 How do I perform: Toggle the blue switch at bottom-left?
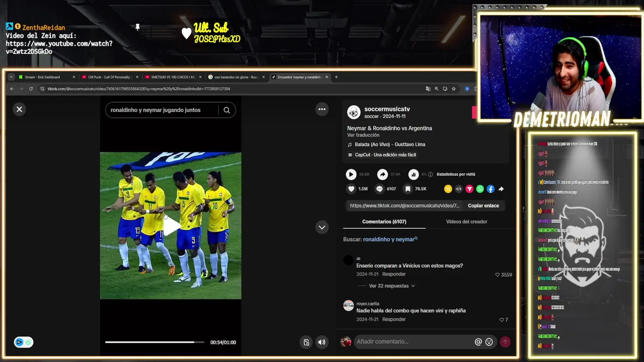(x=24, y=342)
